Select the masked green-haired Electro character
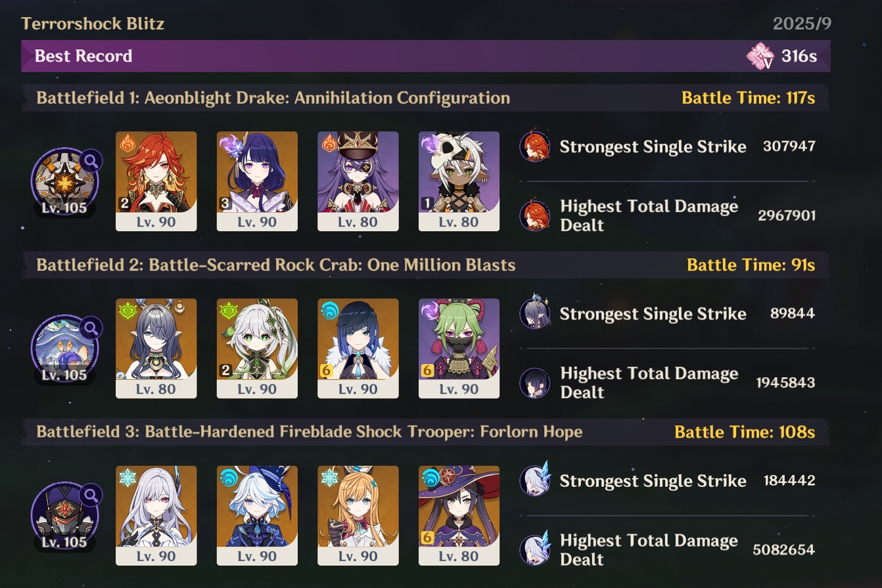The image size is (882, 588). pos(459,348)
